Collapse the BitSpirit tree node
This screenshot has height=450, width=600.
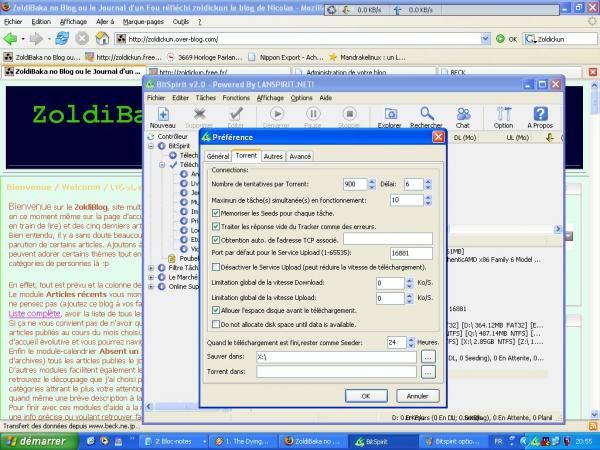151,146
